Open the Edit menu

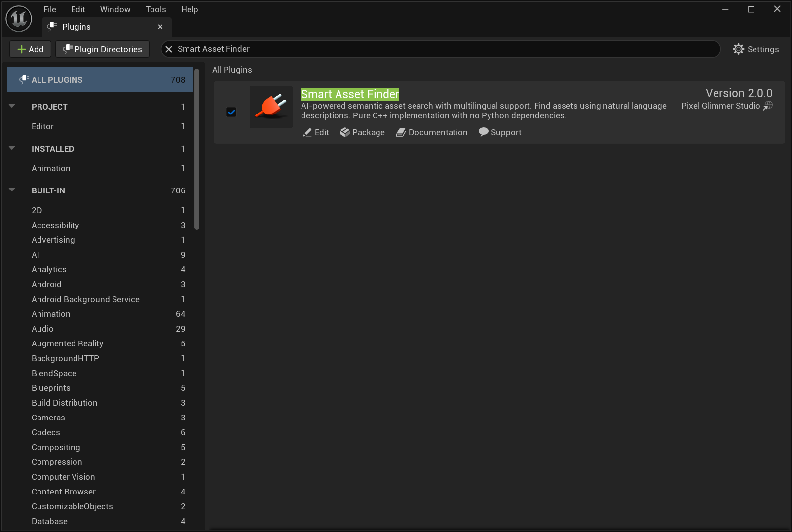pos(78,9)
